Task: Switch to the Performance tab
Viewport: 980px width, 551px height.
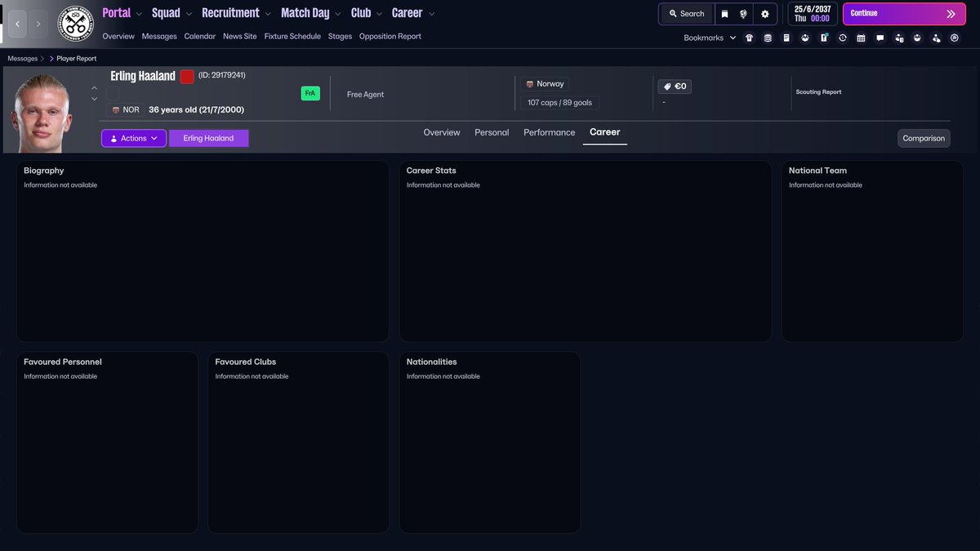Action: (x=550, y=132)
